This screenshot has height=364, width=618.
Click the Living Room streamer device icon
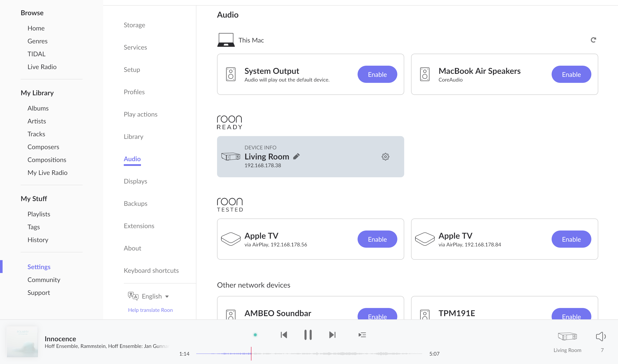click(231, 156)
